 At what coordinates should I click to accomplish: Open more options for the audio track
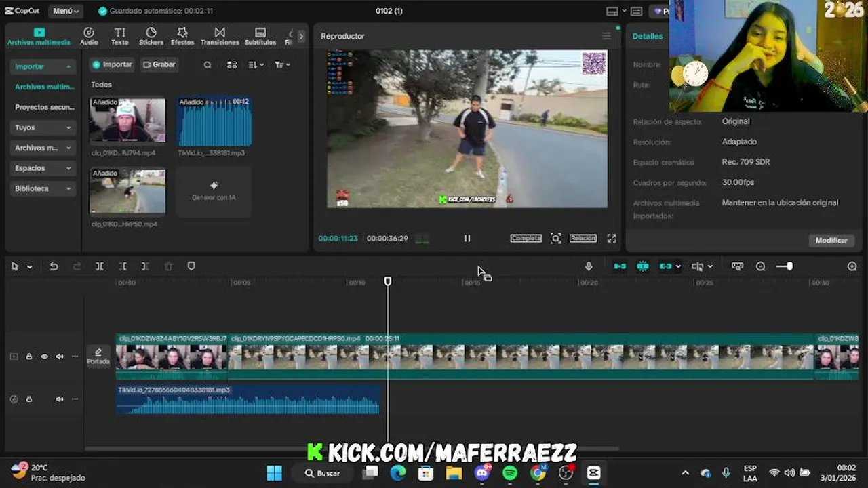click(x=75, y=399)
